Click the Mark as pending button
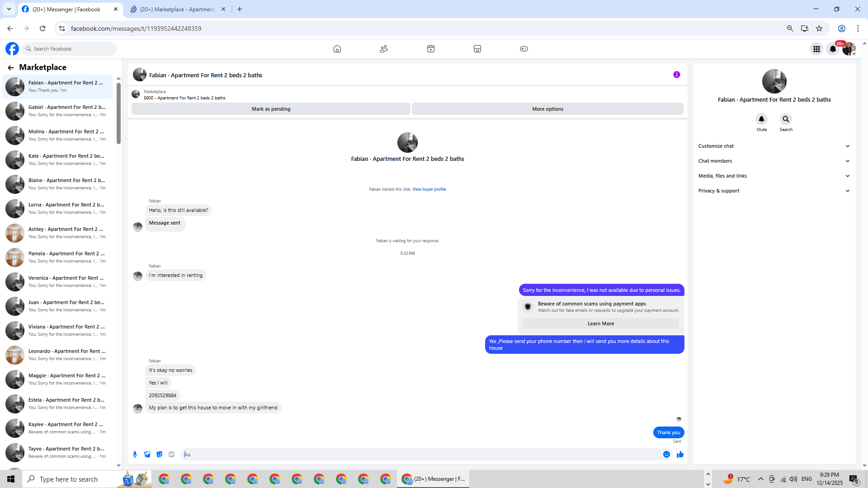Viewport: 868px width, 488px height. coord(271,109)
